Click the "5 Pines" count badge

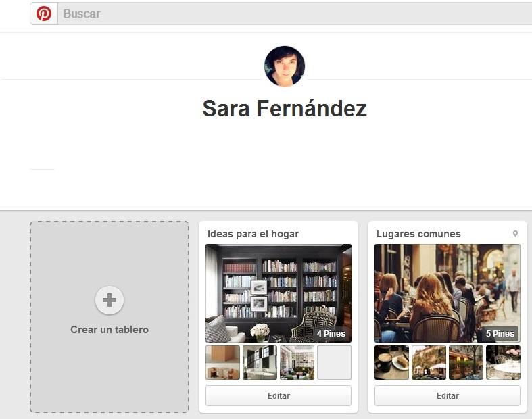point(500,333)
